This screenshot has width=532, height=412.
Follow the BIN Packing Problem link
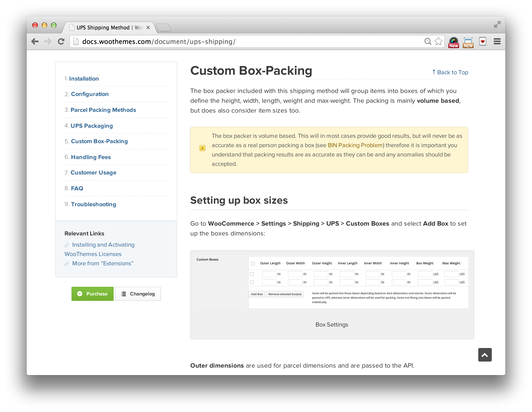(355, 145)
